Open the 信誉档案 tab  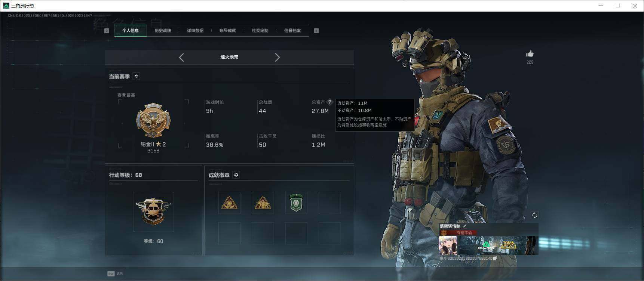click(x=292, y=31)
